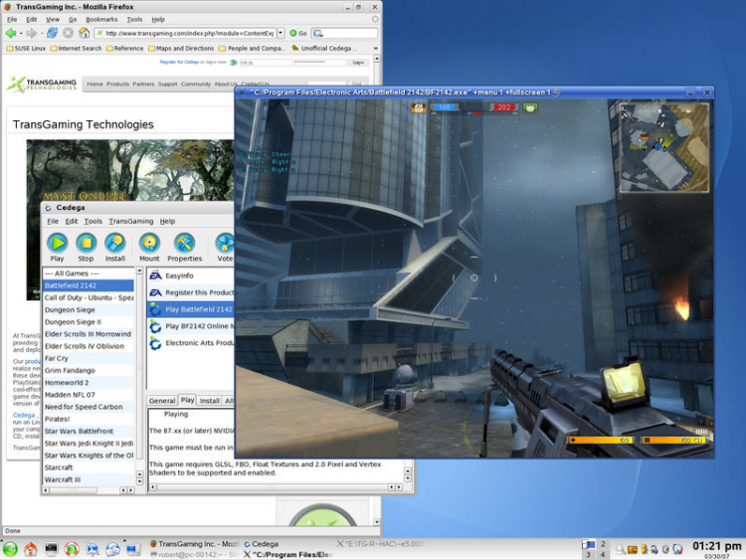Reload the page in Firefox

53,33
